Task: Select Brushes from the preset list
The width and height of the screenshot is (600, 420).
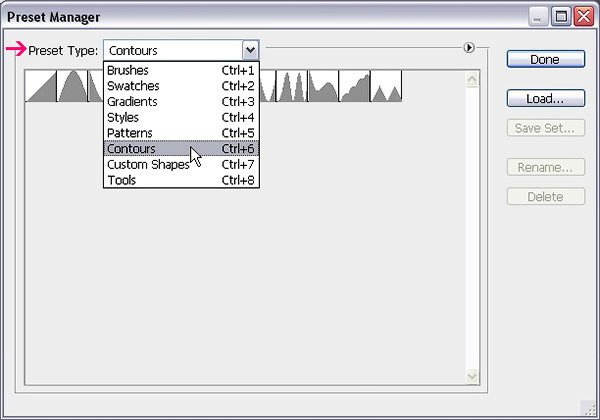Action: tap(181, 70)
